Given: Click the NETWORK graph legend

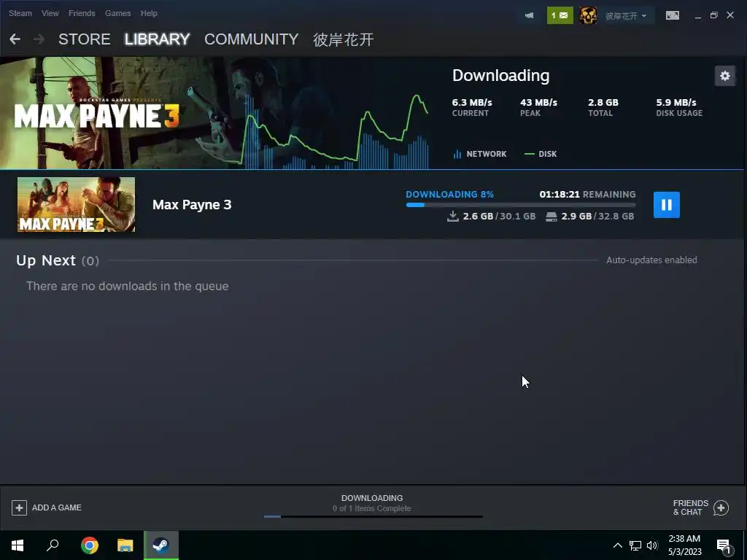Looking at the screenshot, I should pyautogui.click(x=480, y=154).
